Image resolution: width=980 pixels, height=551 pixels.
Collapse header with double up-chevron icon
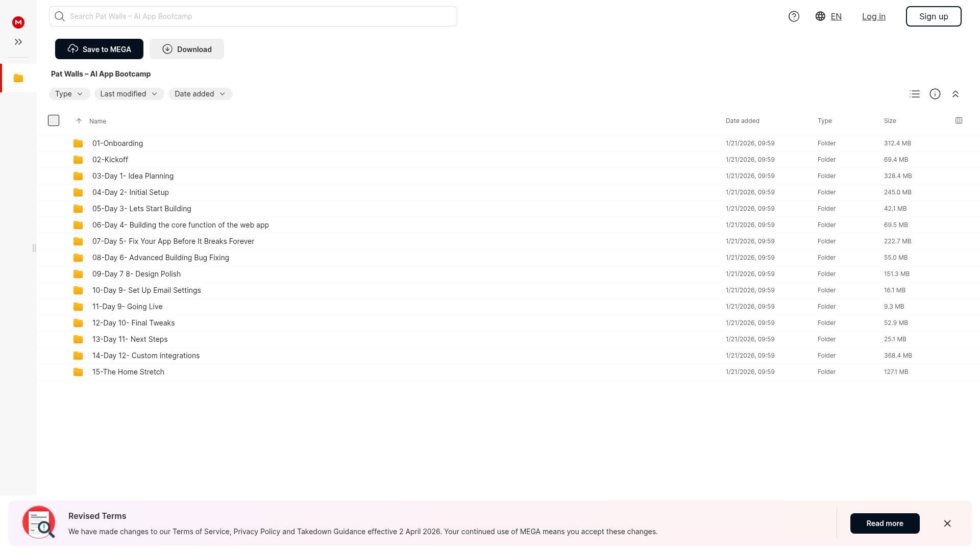tap(955, 94)
